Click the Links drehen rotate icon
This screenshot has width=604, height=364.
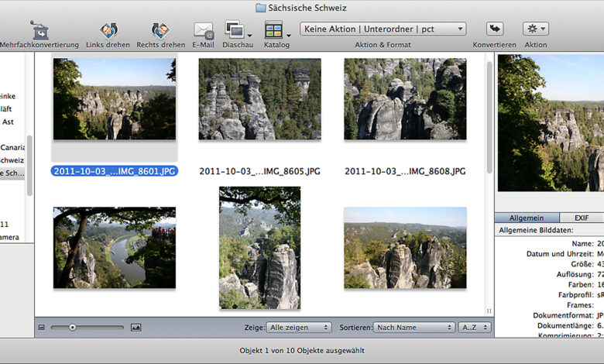tap(108, 30)
